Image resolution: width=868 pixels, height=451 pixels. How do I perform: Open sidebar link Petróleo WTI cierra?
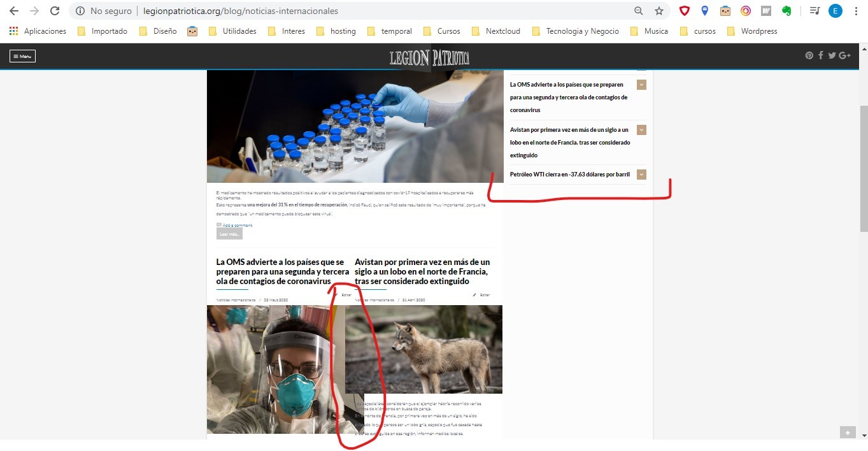tap(570, 175)
